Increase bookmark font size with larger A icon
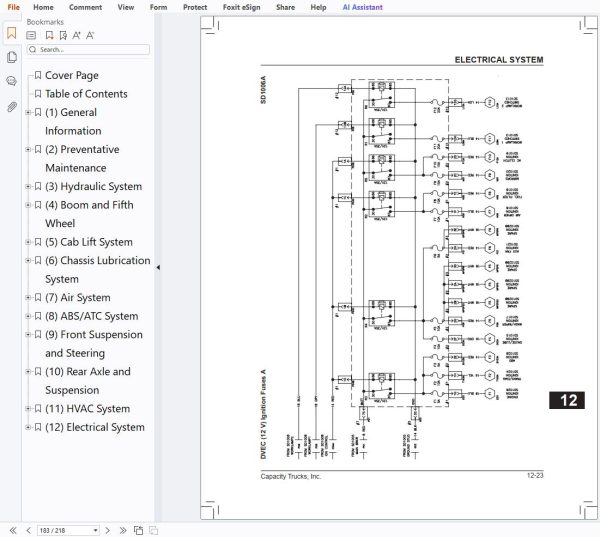This screenshot has height=537, width=600. coord(77,35)
